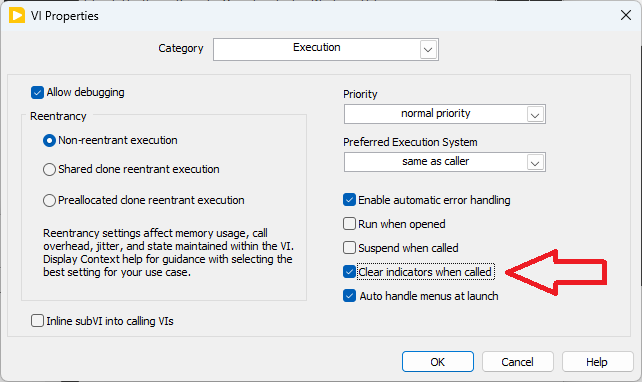
Task: Disable Enable automatic error handling
Action: [349, 200]
